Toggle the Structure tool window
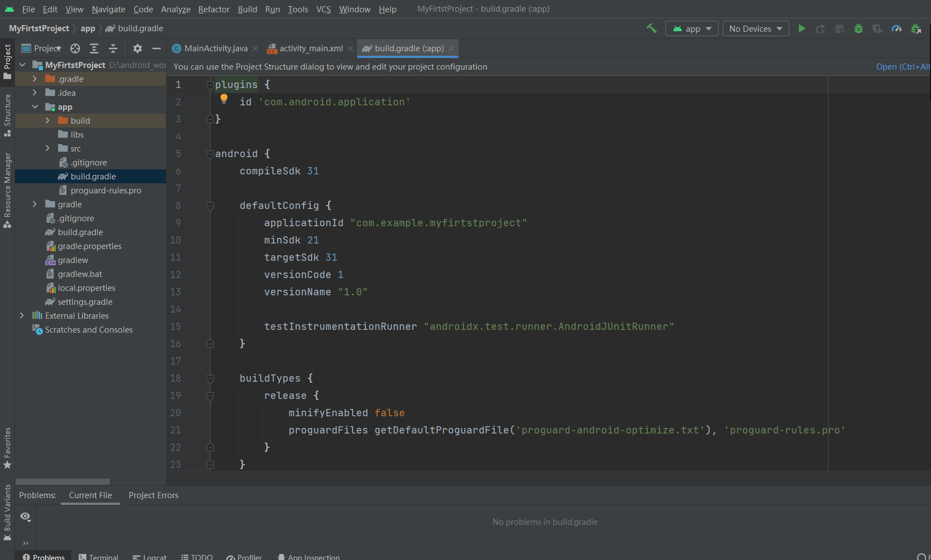The image size is (931, 560). click(7, 114)
